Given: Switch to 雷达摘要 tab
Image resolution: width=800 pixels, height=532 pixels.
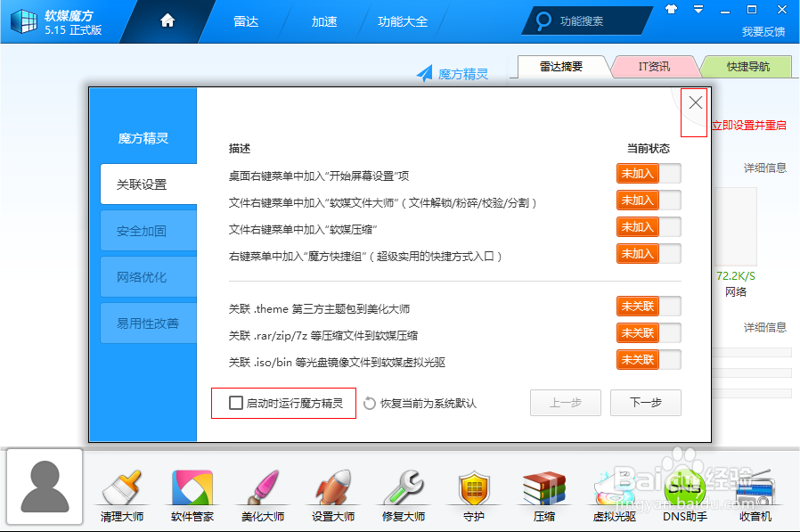Looking at the screenshot, I should coord(561,66).
